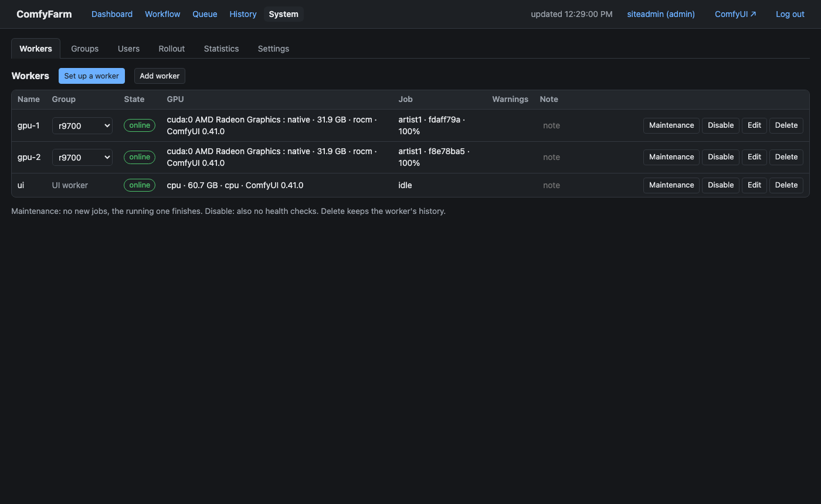Click the note field for ui worker
This screenshot has height=504, width=821.
586,185
